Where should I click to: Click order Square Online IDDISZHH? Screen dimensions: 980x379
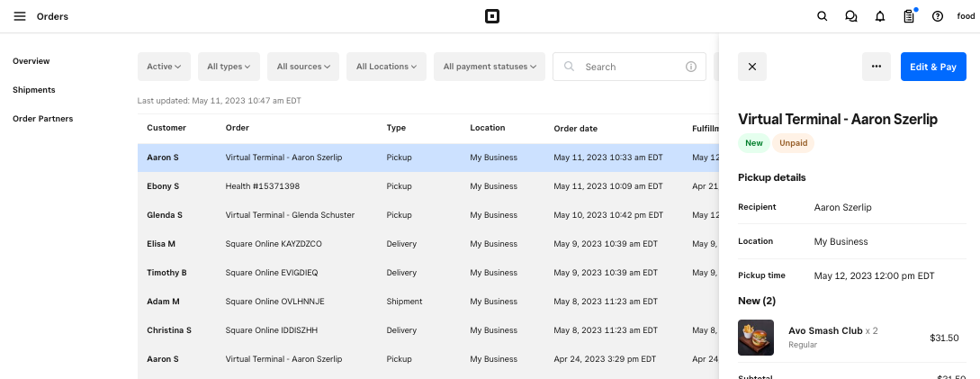(x=272, y=330)
